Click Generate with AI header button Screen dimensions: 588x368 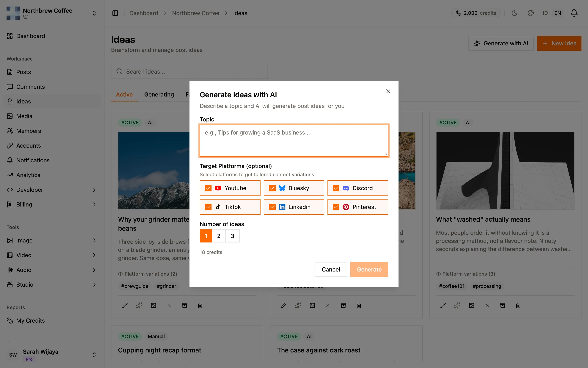[501, 43]
